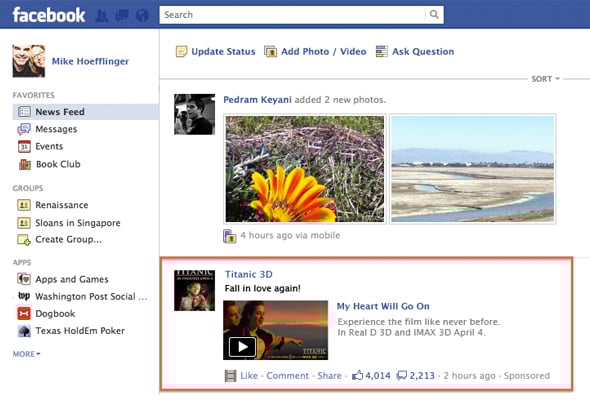Image resolution: width=590 pixels, height=400 pixels.
Task: Click the Titanic poster avatar
Action: coord(195,290)
